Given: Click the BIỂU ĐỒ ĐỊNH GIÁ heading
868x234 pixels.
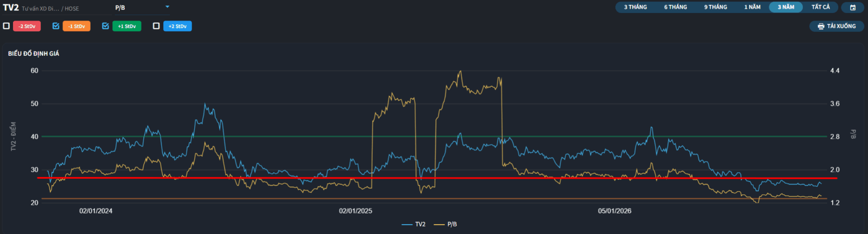Looking at the screenshot, I should [x=34, y=54].
